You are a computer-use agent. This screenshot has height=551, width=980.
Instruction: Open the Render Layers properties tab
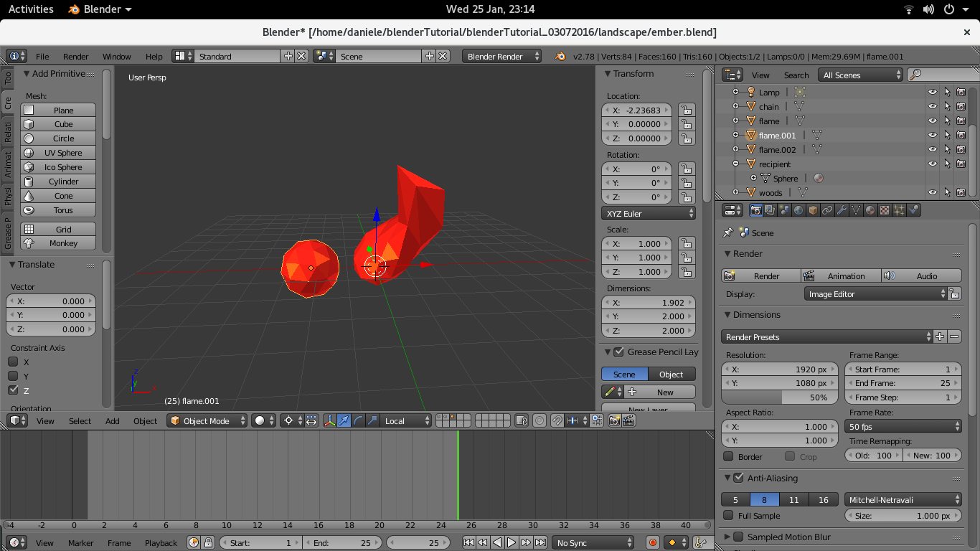coord(770,210)
